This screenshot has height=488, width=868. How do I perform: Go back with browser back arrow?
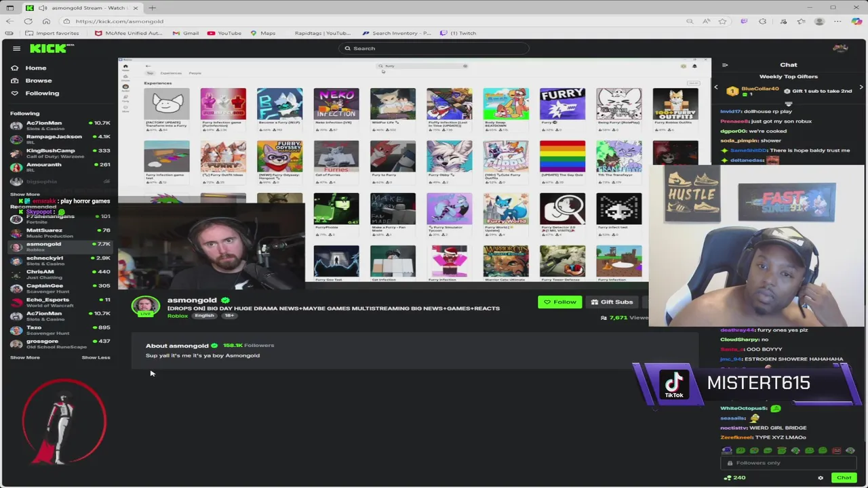click(x=9, y=21)
